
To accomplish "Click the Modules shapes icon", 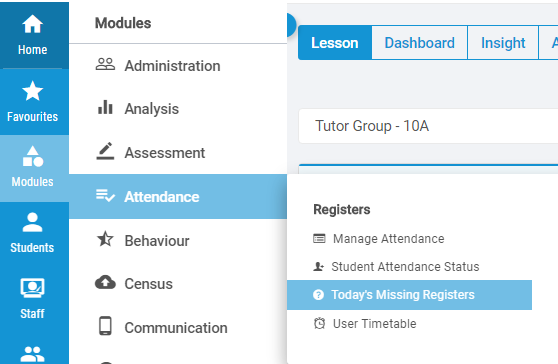I will pyautogui.click(x=33, y=156).
